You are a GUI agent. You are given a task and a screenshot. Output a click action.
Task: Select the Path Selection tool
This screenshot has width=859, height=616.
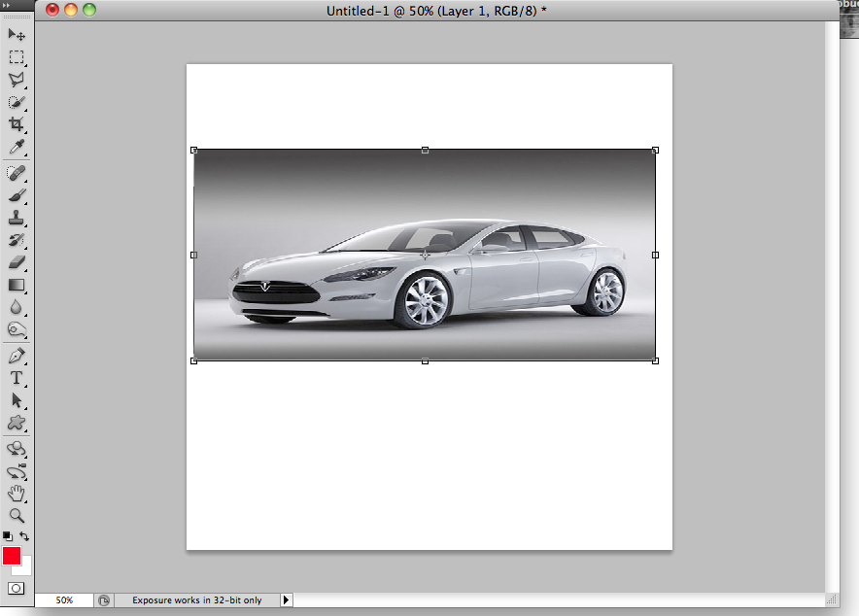[x=17, y=401]
